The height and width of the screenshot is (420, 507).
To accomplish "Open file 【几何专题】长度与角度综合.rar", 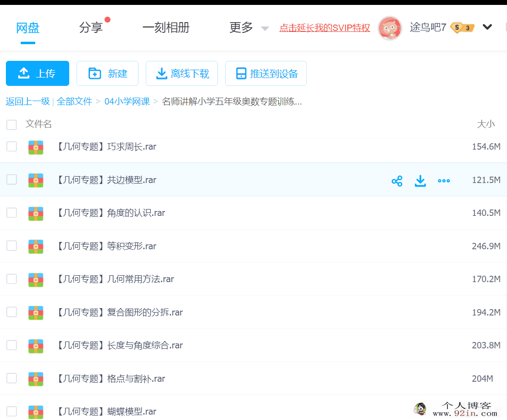I will pos(120,345).
